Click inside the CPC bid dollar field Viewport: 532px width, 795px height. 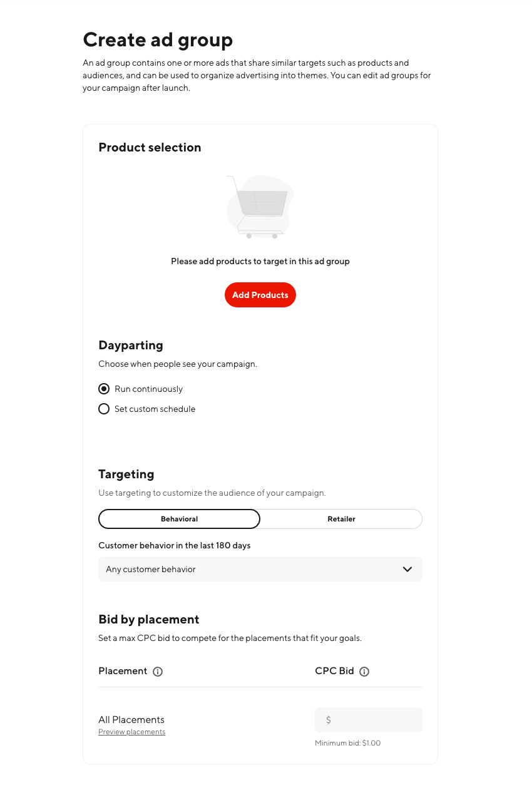(368, 719)
